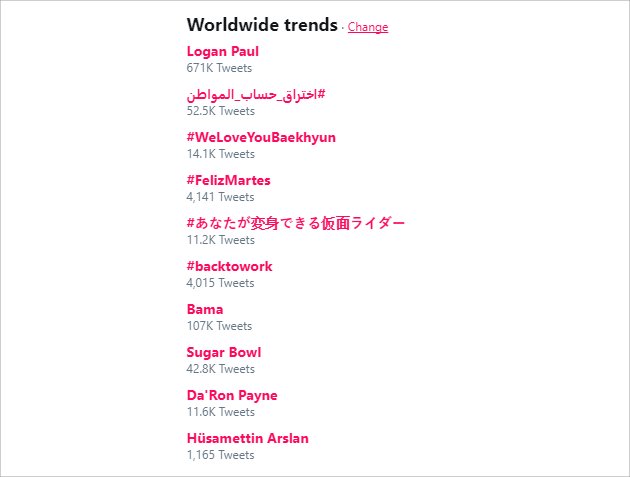The width and height of the screenshot is (630, 477).
Task: Click the 14.1K Tweets count
Action: [221, 154]
